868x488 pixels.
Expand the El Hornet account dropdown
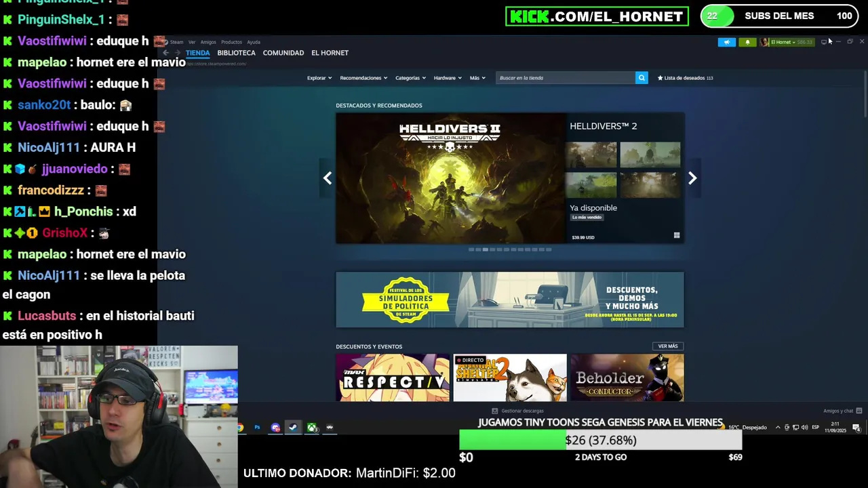pos(787,42)
